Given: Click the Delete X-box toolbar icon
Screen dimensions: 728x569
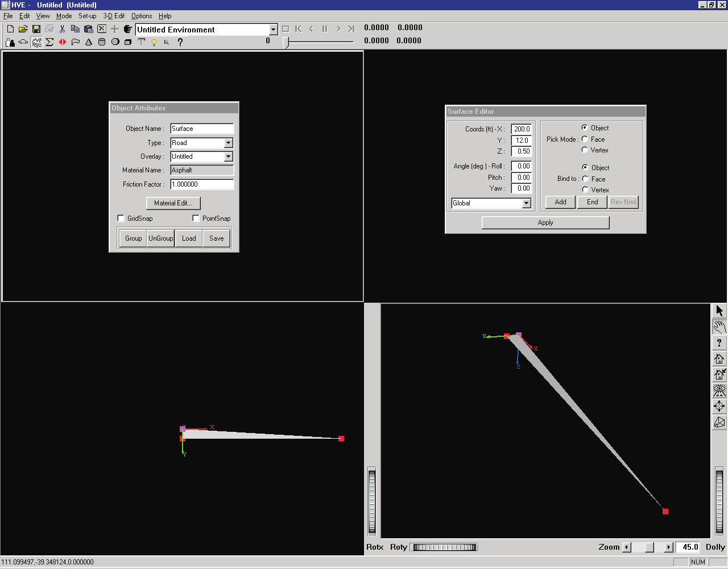Looking at the screenshot, I should pos(102,29).
